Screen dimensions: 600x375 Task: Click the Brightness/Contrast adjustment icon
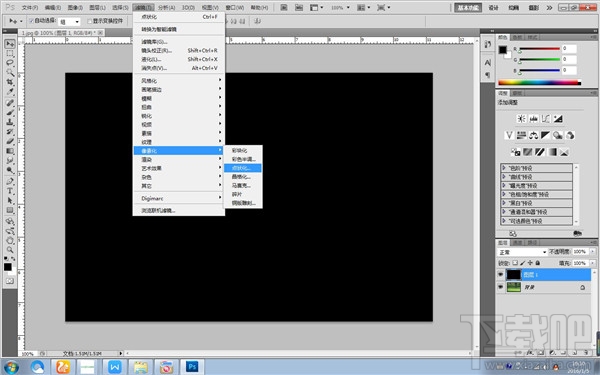pos(521,119)
